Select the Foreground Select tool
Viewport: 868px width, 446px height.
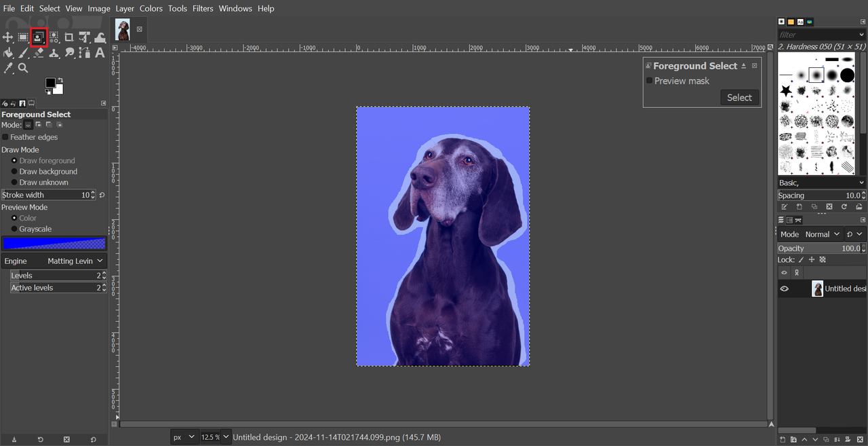[x=39, y=37]
